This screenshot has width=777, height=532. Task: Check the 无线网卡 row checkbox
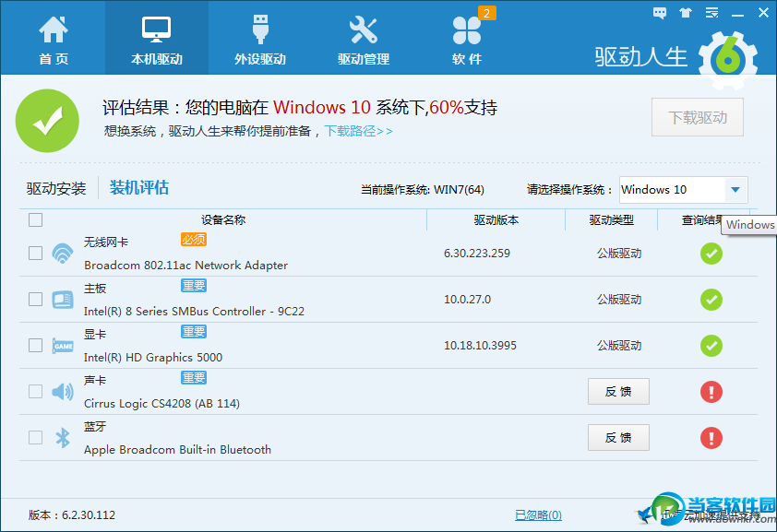pyautogui.click(x=35, y=253)
